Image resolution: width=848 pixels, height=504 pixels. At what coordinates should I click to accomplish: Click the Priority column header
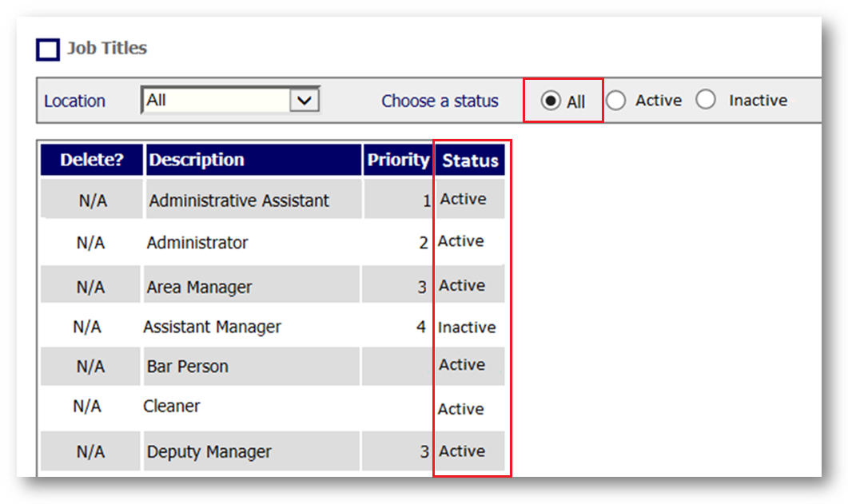coord(397,160)
